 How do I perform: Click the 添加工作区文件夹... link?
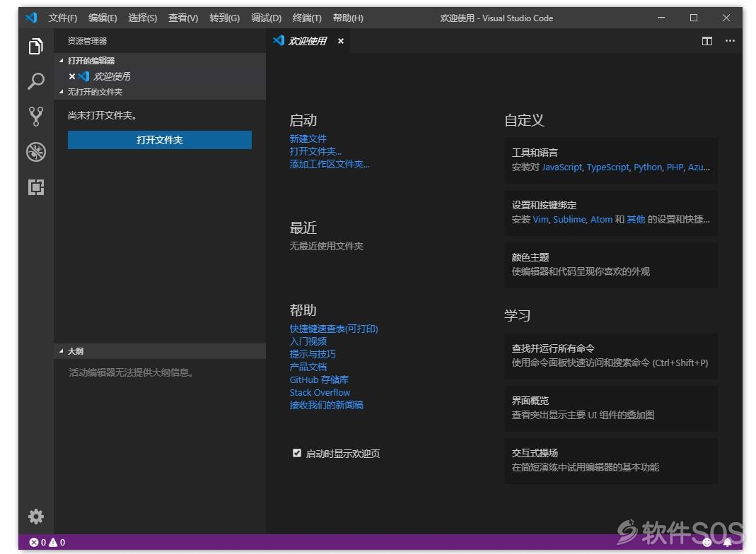coord(330,164)
